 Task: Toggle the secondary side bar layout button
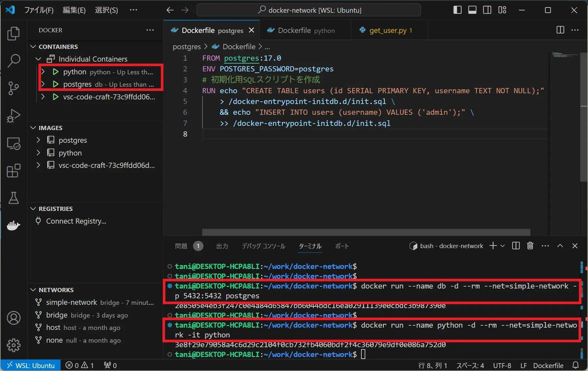tap(487, 10)
